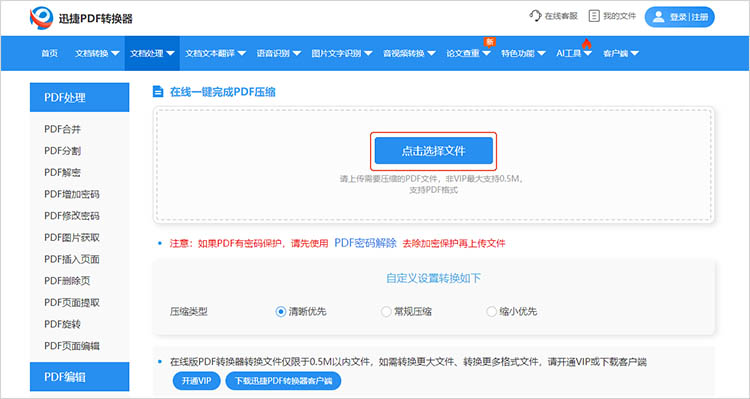This screenshot has height=399, width=750.
Task: Open PDF删除页 in the sidebar
Action: (67, 281)
